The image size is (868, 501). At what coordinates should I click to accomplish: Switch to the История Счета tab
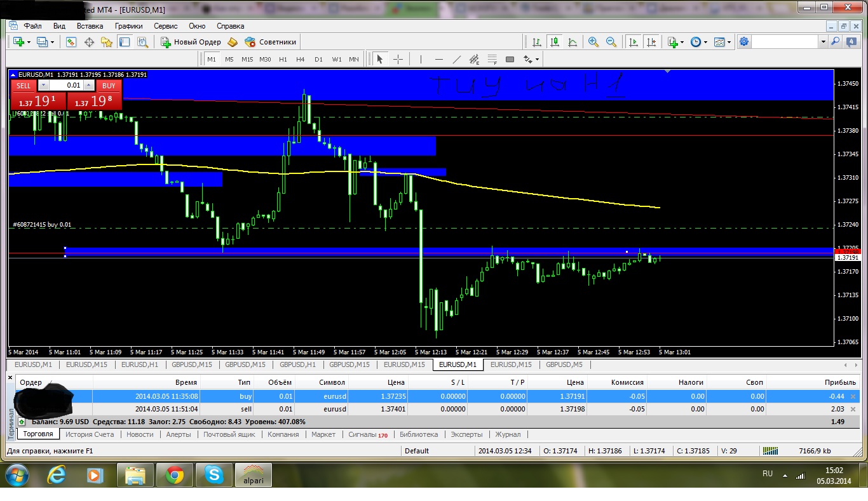(90, 434)
